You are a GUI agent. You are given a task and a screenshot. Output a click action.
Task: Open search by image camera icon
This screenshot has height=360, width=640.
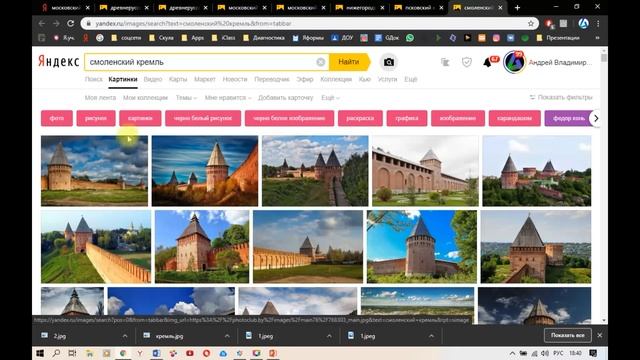389,62
